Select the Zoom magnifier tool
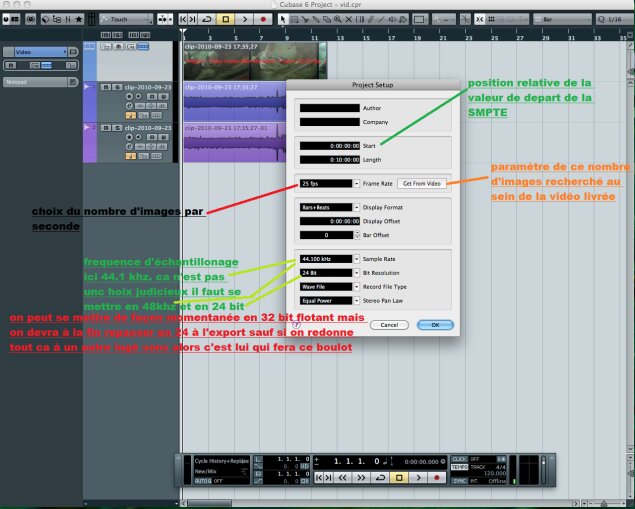The width and height of the screenshot is (635, 509). [337, 19]
